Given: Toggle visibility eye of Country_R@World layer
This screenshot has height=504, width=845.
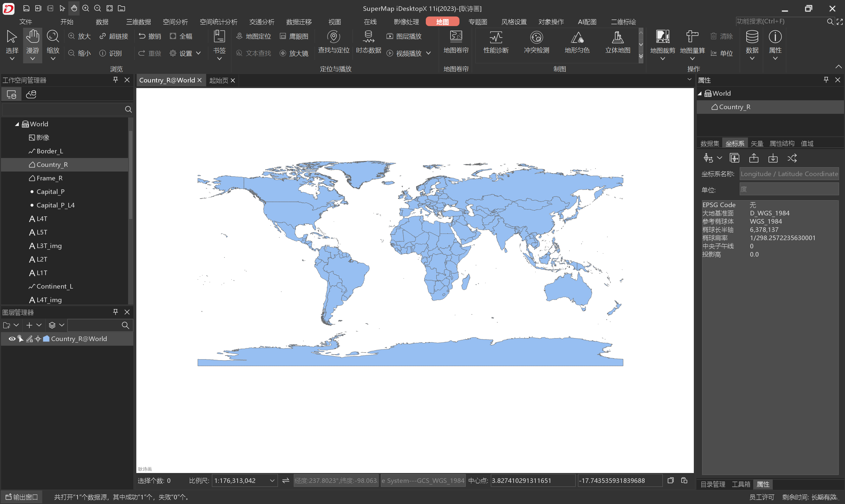Looking at the screenshot, I should [12, 339].
